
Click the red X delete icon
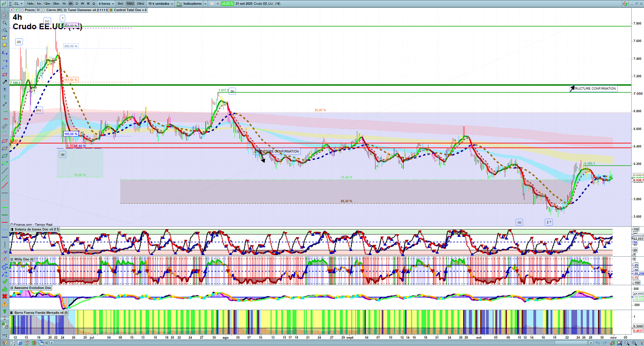click(5, 296)
